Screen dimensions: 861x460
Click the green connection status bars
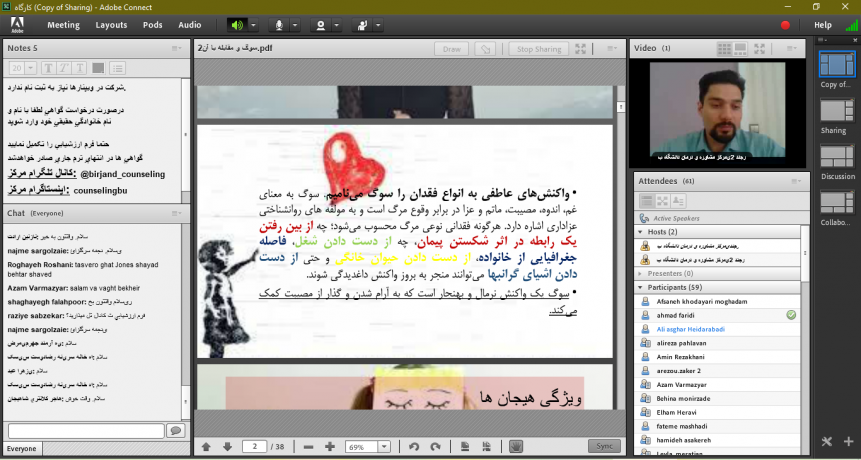point(852,25)
